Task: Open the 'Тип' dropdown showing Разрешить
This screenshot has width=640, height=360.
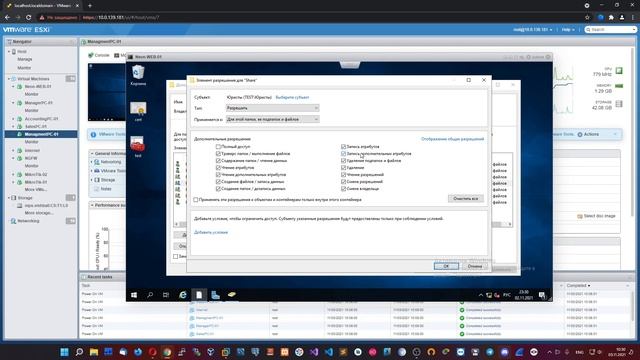Action: (272, 108)
